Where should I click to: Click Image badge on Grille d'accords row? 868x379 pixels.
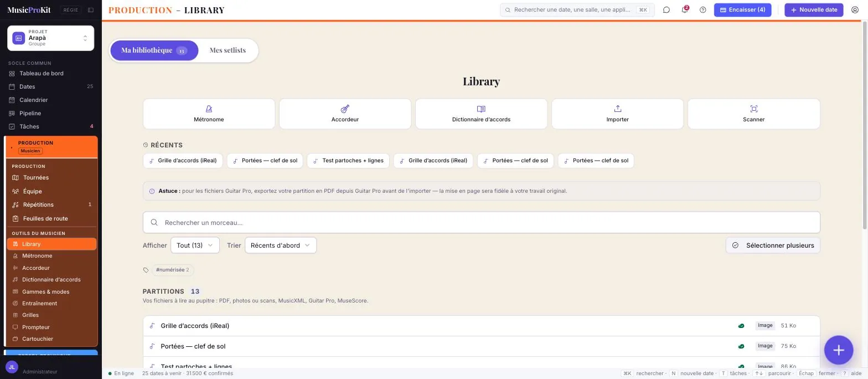click(x=765, y=326)
